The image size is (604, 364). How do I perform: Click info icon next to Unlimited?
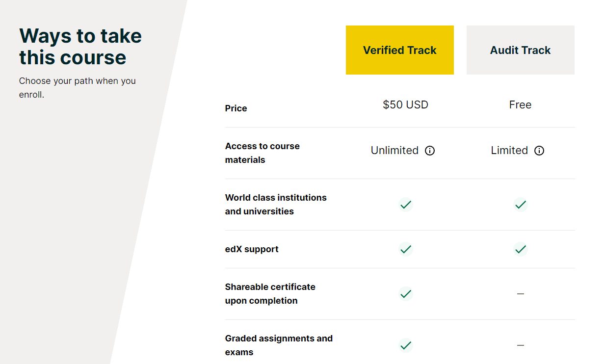pyautogui.click(x=430, y=151)
